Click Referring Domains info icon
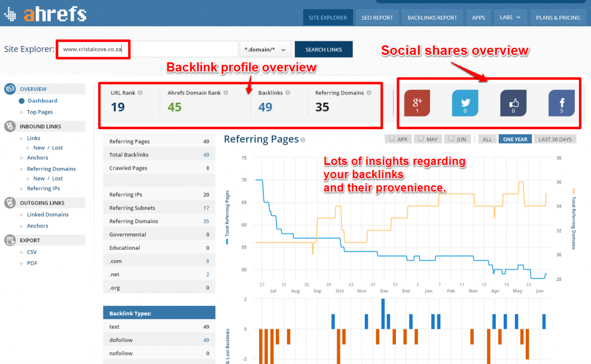This screenshot has width=591, height=364. (369, 93)
